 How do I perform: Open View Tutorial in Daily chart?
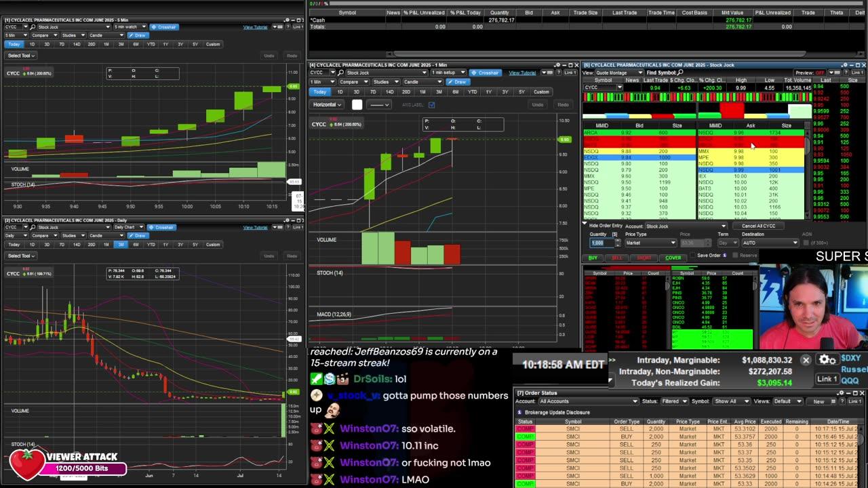click(256, 227)
